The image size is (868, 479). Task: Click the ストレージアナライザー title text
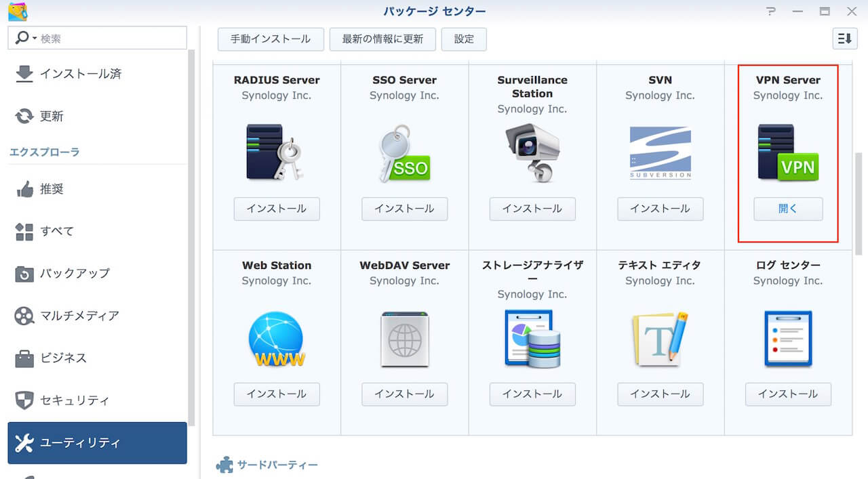coord(532,272)
